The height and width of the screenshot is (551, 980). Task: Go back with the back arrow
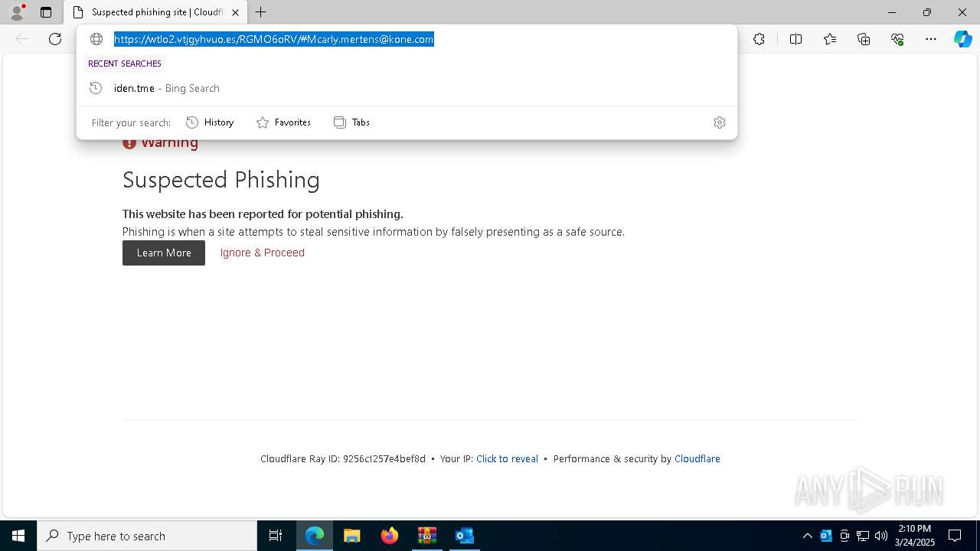(x=21, y=39)
